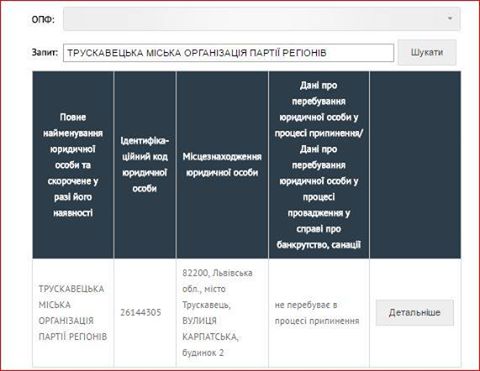Screen dimensions: 480x371
Task: Click into the Запит search input field
Action: [228, 53]
